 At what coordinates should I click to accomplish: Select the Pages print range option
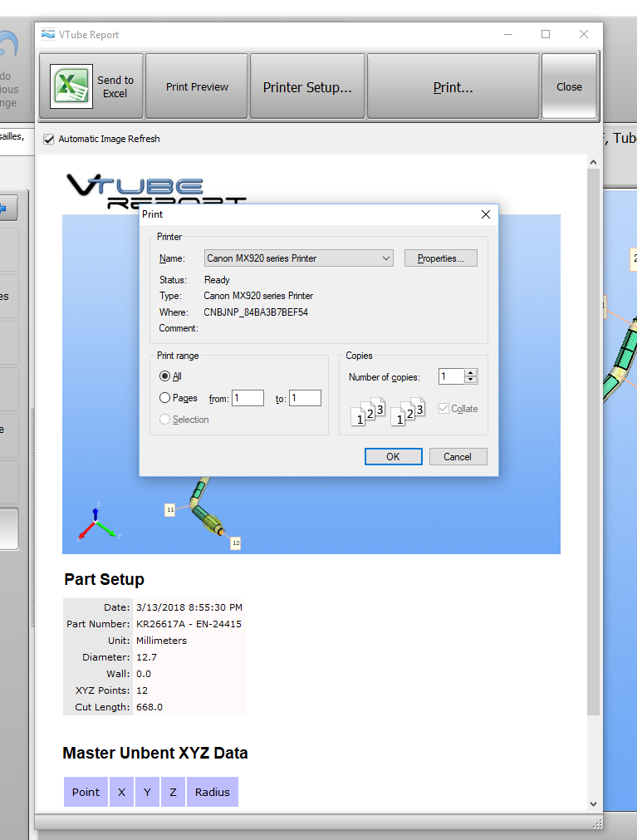point(164,398)
